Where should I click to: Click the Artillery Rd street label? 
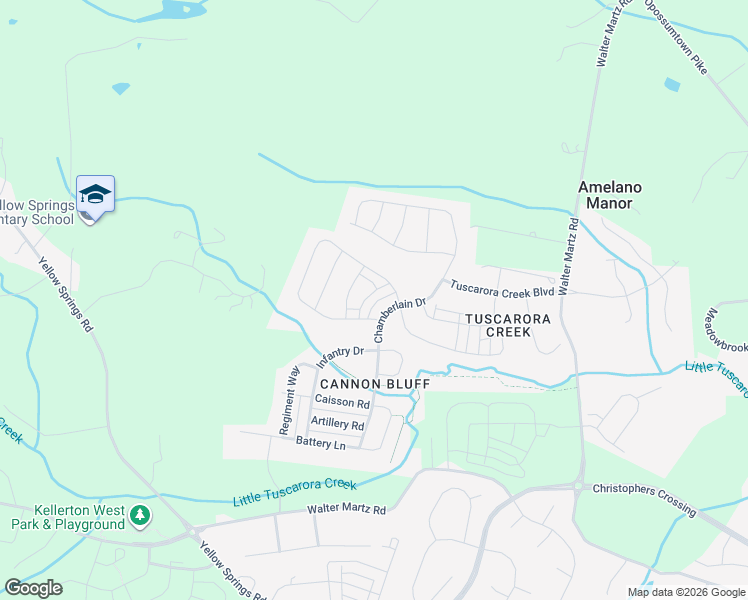pos(338,423)
